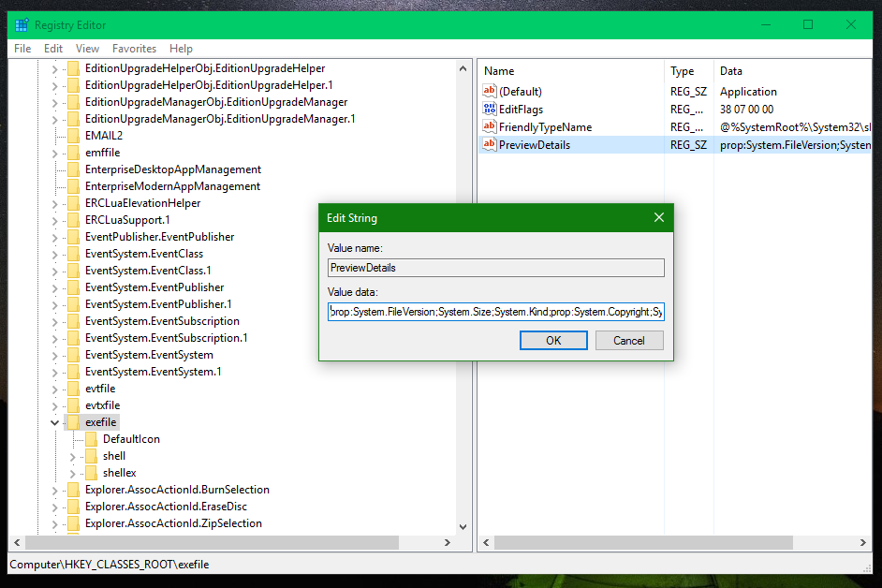Click the ab icon beside PreviewDetails value
Viewport: 882px width, 588px height.
click(489, 144)
